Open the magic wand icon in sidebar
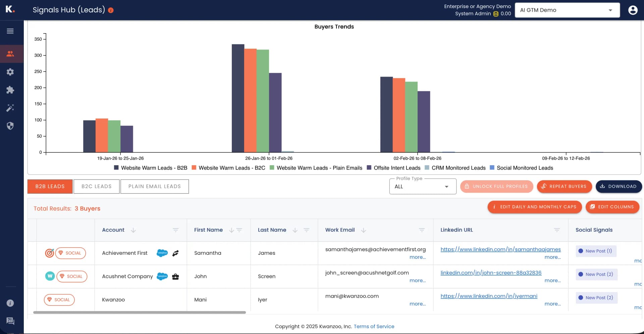644x334 pixels. (10, 108)
